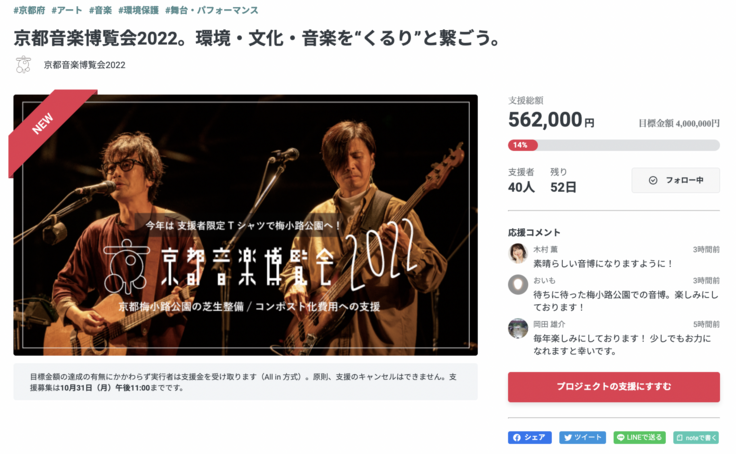Select the #音楽 hashtag
The image size is (736, 454).
[x=100, y=10]
